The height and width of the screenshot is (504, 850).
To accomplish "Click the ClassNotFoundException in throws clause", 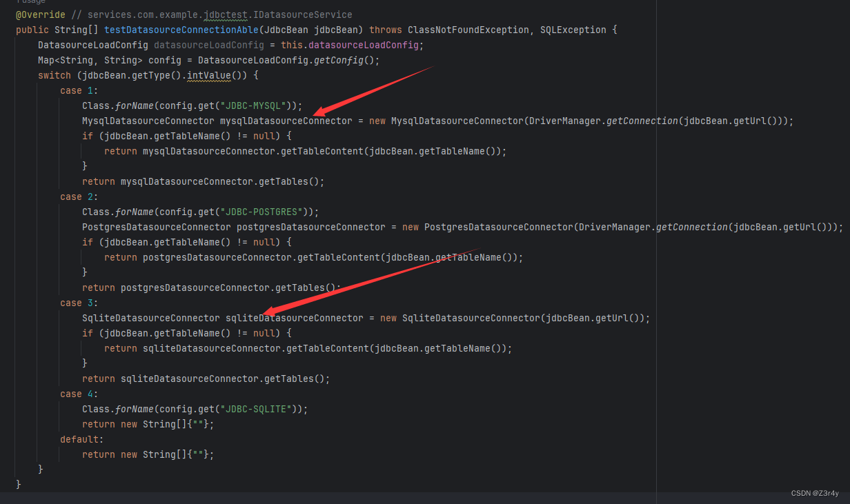I will click(468, 30).
